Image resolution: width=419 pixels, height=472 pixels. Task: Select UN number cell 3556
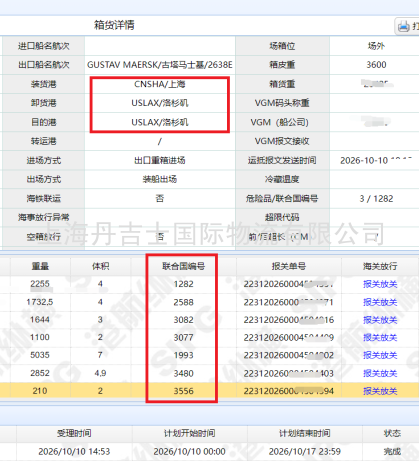183,391
